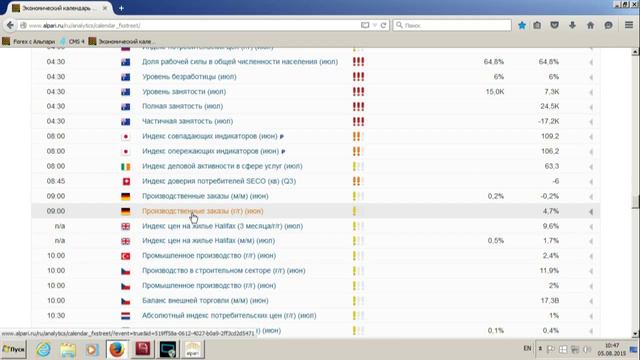The height and width of the screenshot is (360, 640).
Task: Click the browser back arrow button
Action: pos(10,25)
